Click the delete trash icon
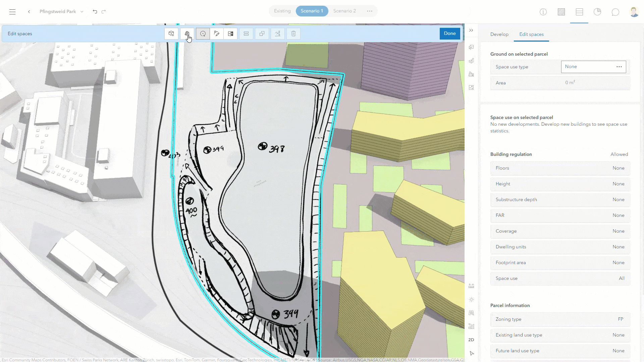Viewport: 644px width, 362px height. pos(293,34)
